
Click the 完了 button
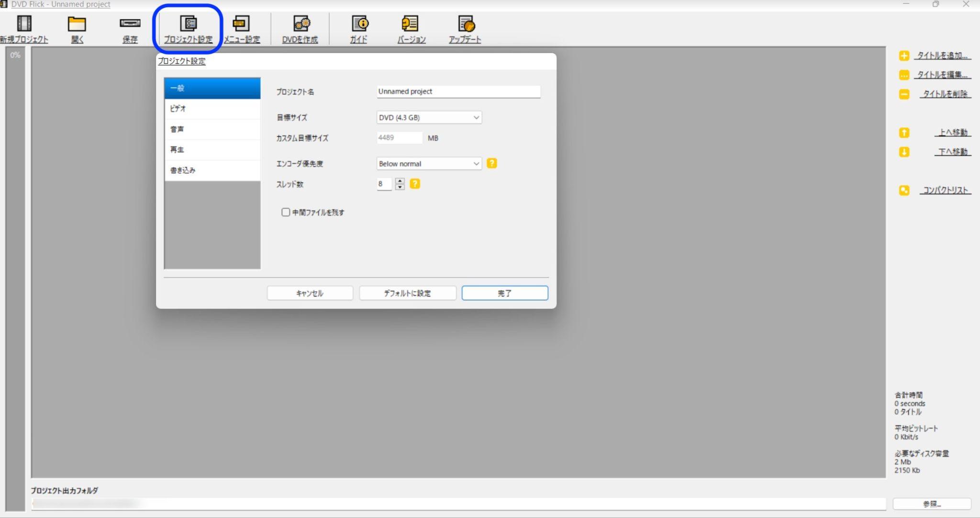click(x=504, y=293)
